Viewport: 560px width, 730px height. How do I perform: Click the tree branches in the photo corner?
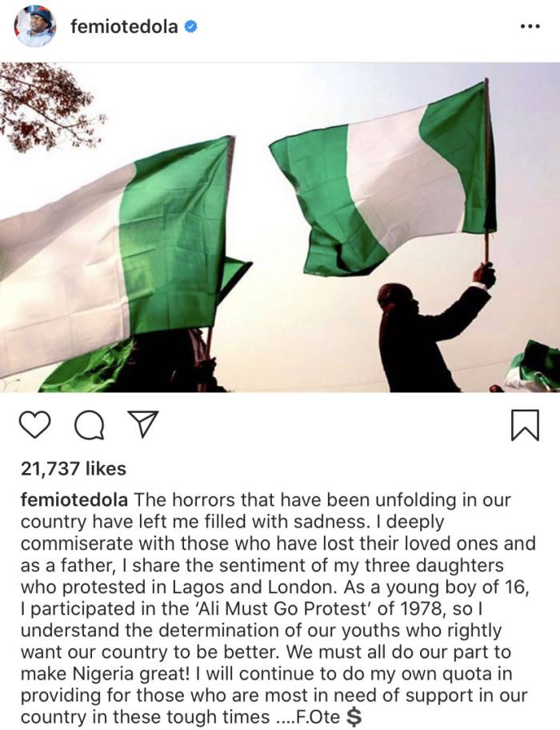click(x=44, y=104)
